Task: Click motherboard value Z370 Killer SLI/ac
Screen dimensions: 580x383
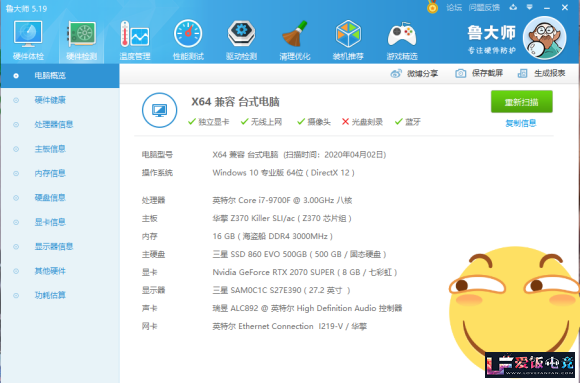Action: pos(282,218)
